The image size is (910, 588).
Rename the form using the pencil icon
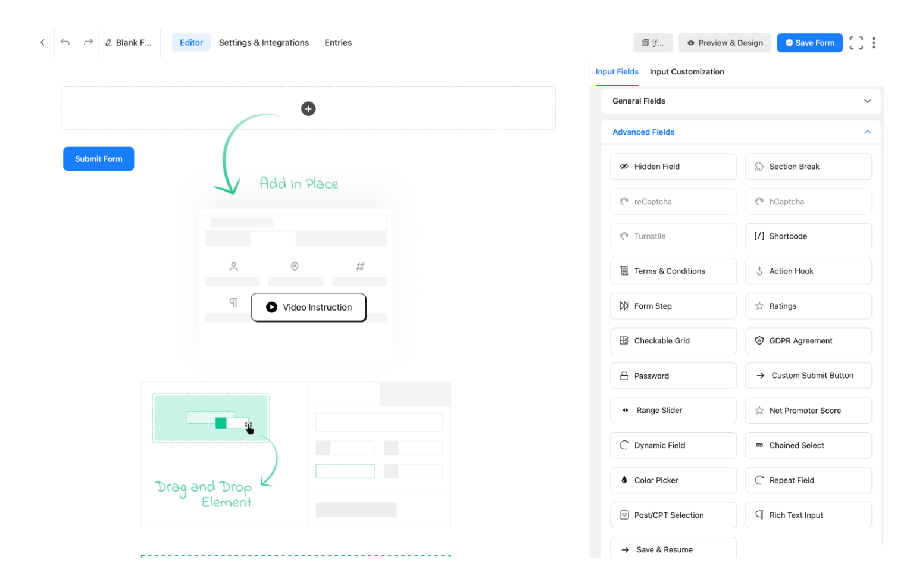click(x=109, y=42)
